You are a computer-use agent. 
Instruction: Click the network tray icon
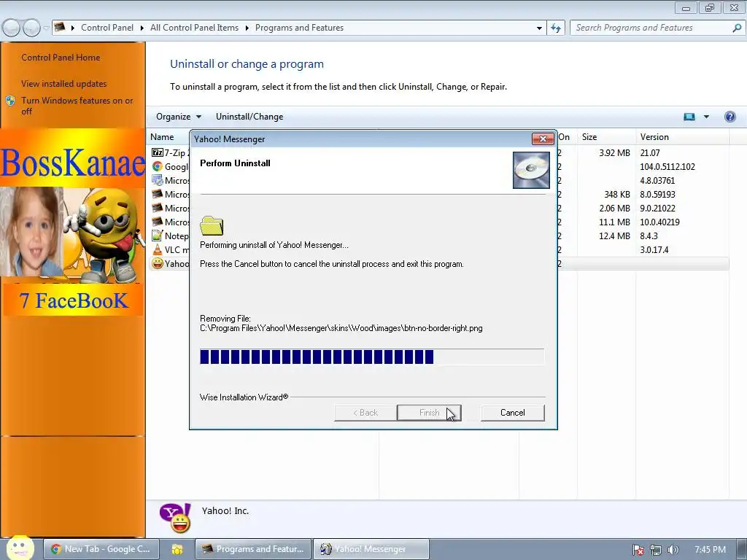[x=656, y=550]
